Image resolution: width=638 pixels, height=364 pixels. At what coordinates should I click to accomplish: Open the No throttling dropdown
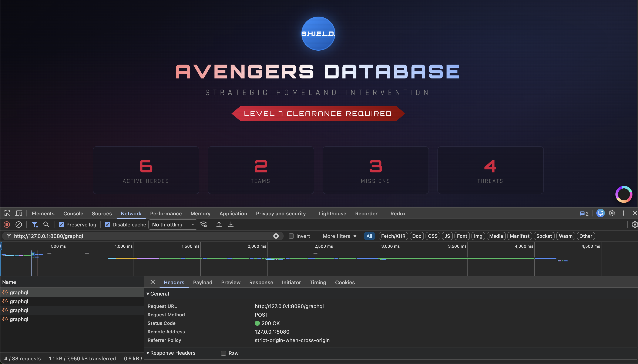(173, 225)
